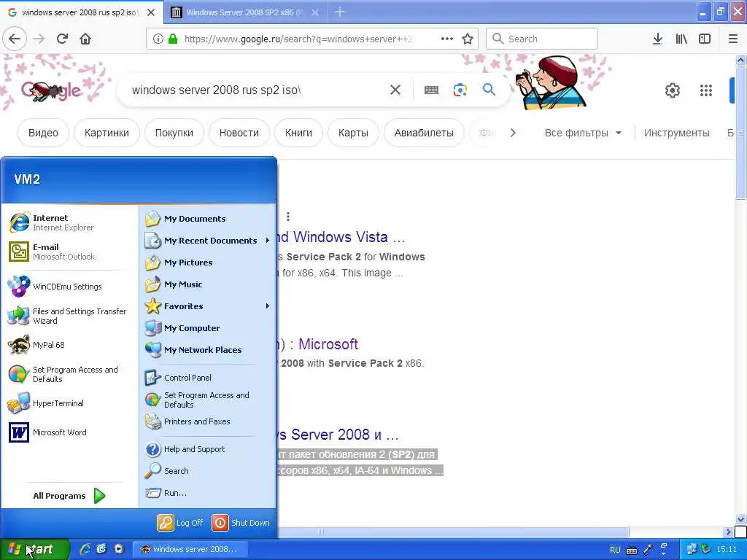The image size is (747, 560).
Task: Open Google on-screen keyboard
Action: tap(431, 90)
